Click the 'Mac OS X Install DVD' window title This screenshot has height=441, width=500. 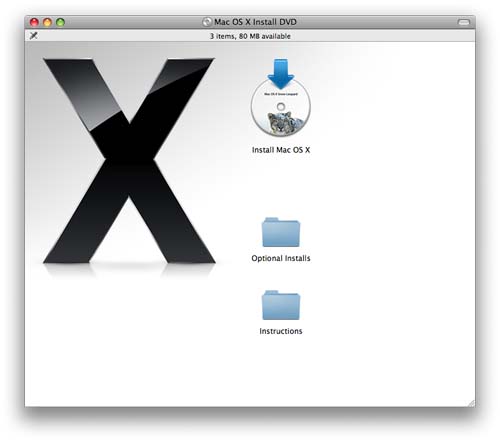coord(255,22)
